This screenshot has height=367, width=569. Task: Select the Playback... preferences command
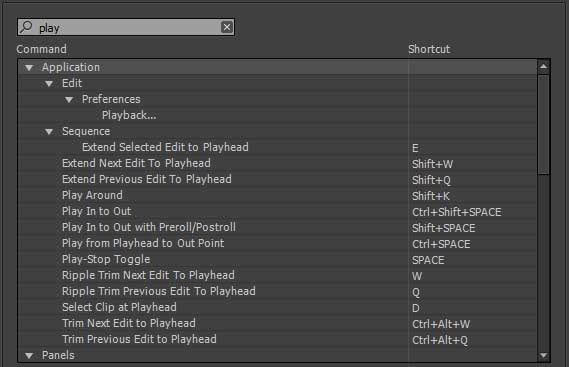click(x=129, y=115)
